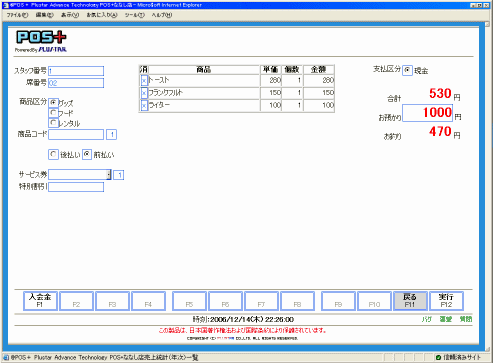Click the F4 function button

point(148,301)
